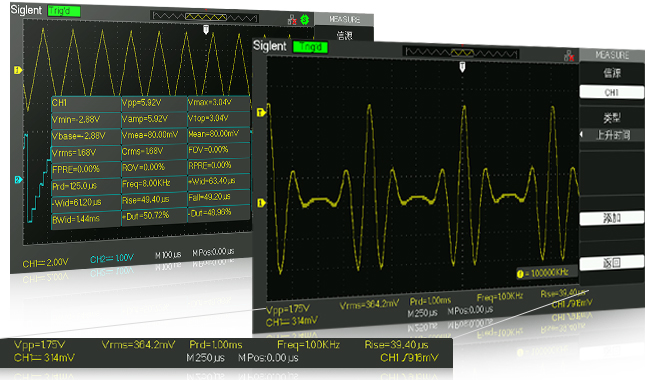
Task: Click the MEASURE menu header on left scope
Action: (344, 19)
